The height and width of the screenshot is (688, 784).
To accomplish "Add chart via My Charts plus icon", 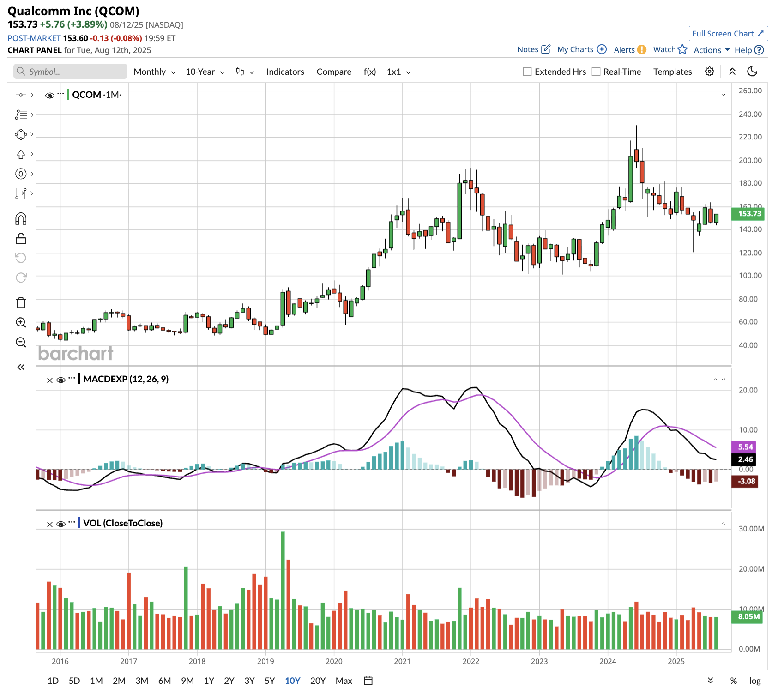I will tap(602, 49).
